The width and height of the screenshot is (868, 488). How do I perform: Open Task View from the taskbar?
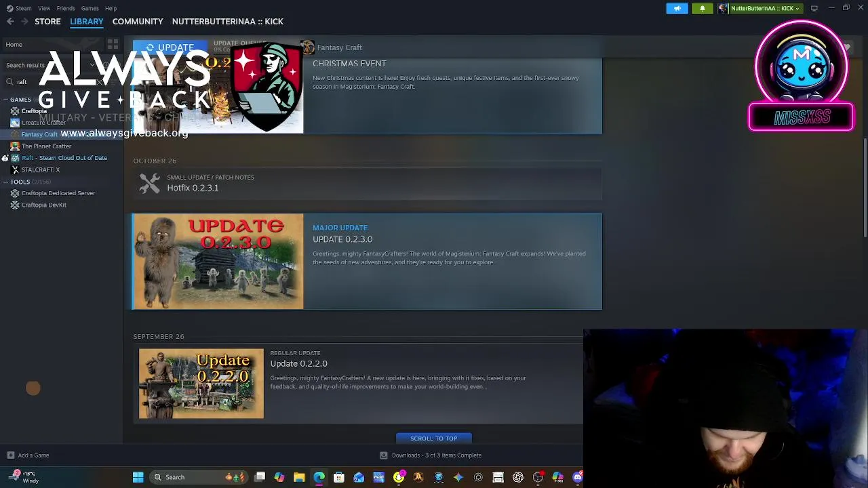259,477
